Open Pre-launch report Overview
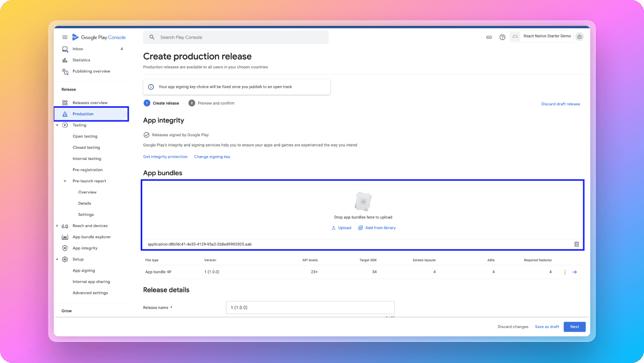Viewport: 644px width, 363px height. [x=87, y=192]
